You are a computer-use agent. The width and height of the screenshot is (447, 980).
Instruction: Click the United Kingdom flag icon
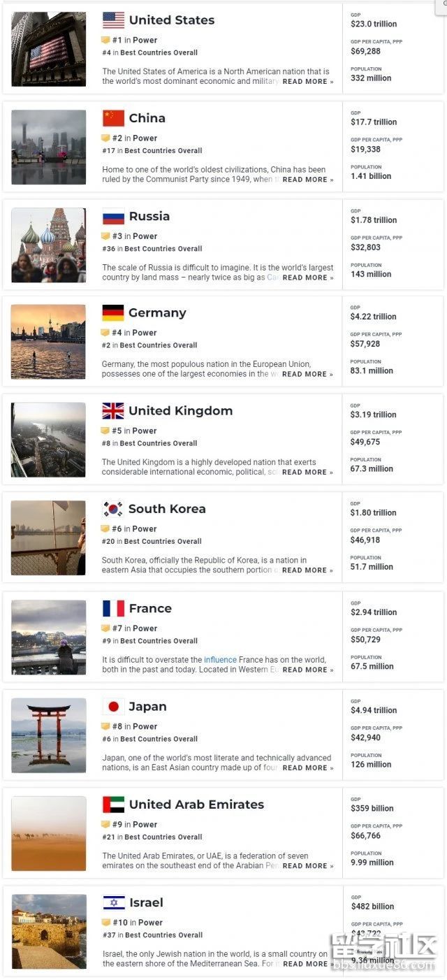click(112, 410)
